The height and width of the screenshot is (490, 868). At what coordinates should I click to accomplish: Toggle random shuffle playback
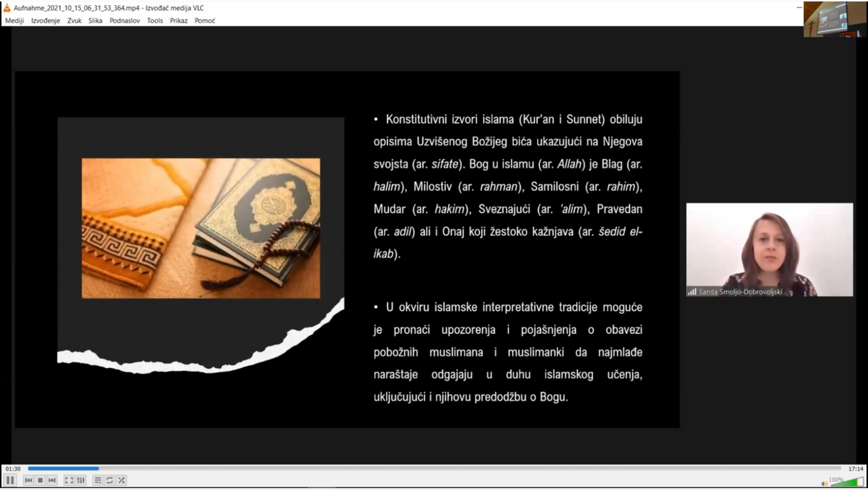(x=121, y=481)
